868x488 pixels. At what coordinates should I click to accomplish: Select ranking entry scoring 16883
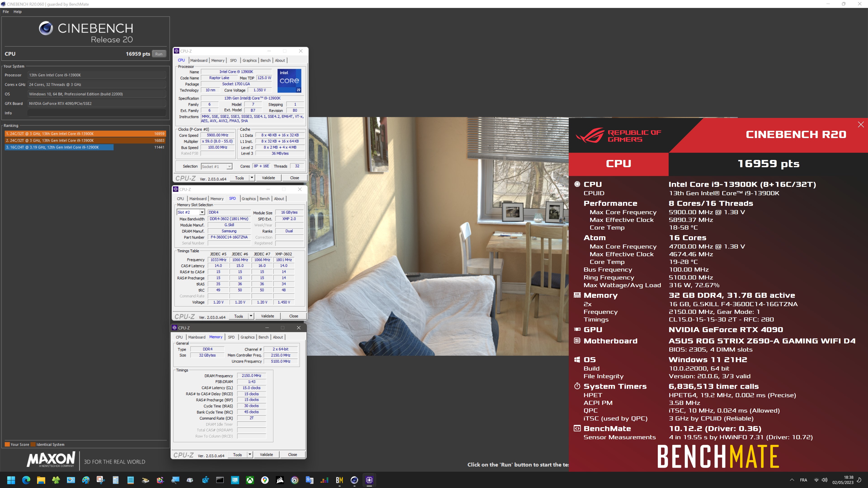[x=85, y=141]
